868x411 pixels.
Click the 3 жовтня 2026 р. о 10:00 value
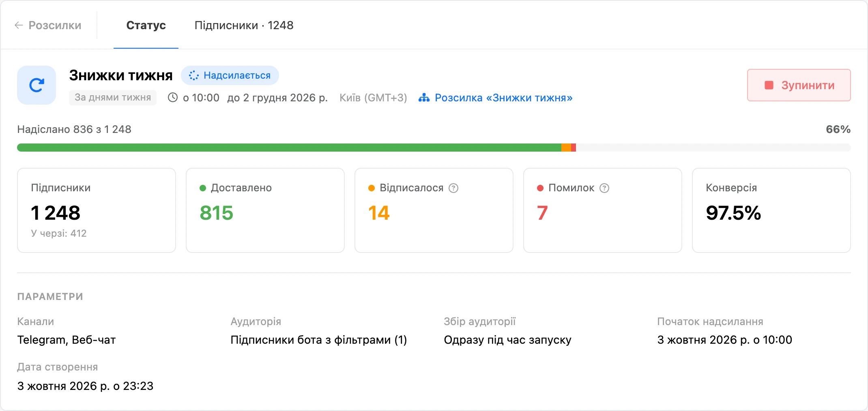coord(725,340)
